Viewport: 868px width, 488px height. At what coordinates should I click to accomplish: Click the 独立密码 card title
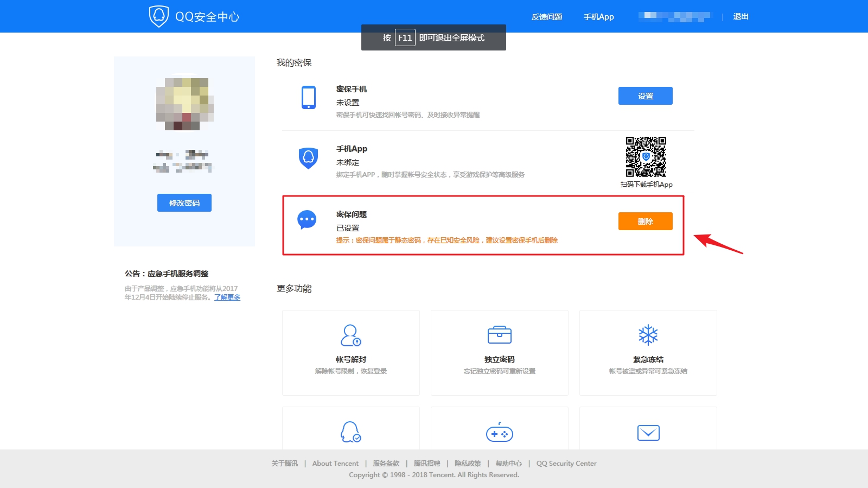[x=500, y=359]
